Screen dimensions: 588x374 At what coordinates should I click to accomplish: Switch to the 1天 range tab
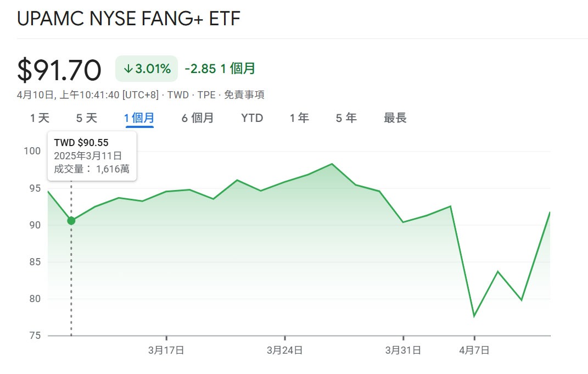(40, 118)
